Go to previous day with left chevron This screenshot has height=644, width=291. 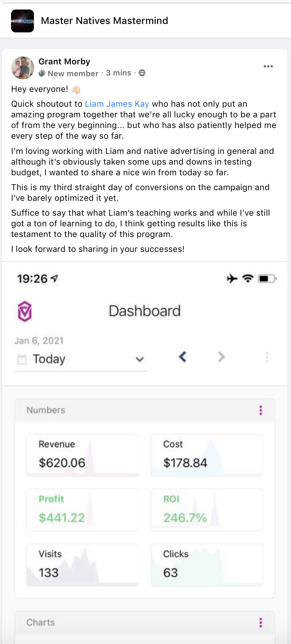coord(183,357)
